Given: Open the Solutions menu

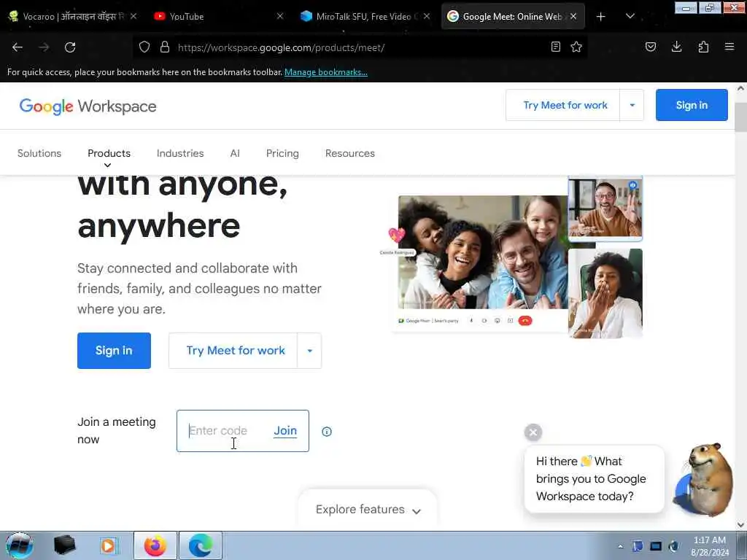Looking at the screenshot, I should click(x=39, y=153).
